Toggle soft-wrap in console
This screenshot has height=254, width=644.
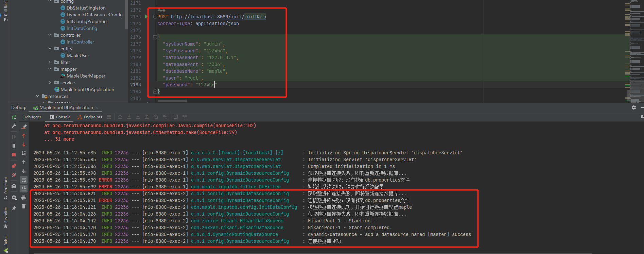click(x=24, y=180)
